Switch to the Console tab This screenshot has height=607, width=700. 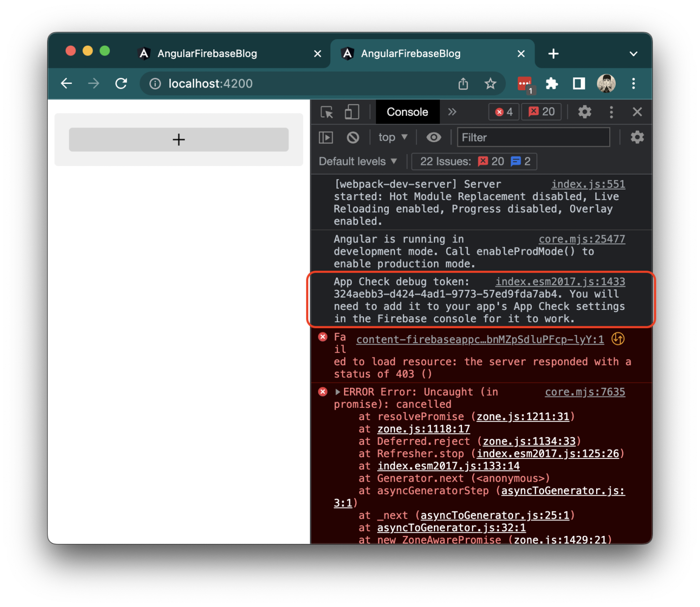point(407,112)
